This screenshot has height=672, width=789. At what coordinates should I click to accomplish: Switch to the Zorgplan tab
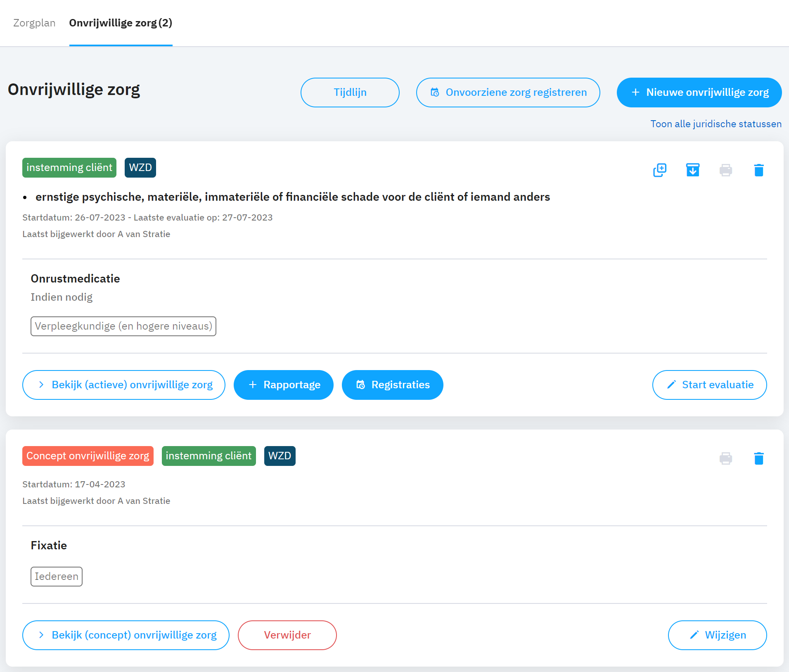click(34, 23)
